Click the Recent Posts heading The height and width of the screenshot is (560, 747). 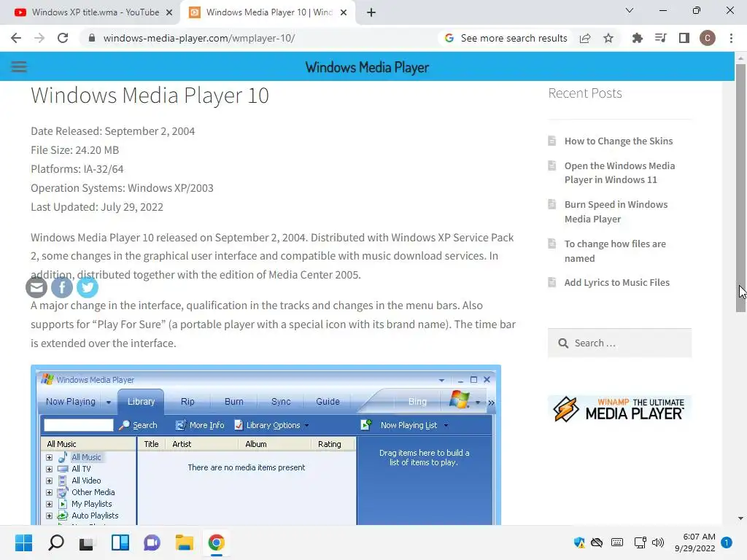(585, 93)
